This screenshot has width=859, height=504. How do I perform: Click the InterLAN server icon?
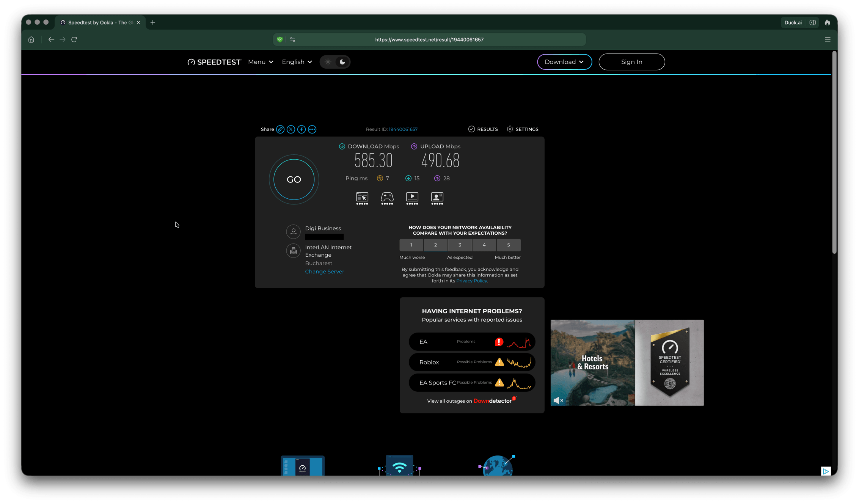coord(293,251)
